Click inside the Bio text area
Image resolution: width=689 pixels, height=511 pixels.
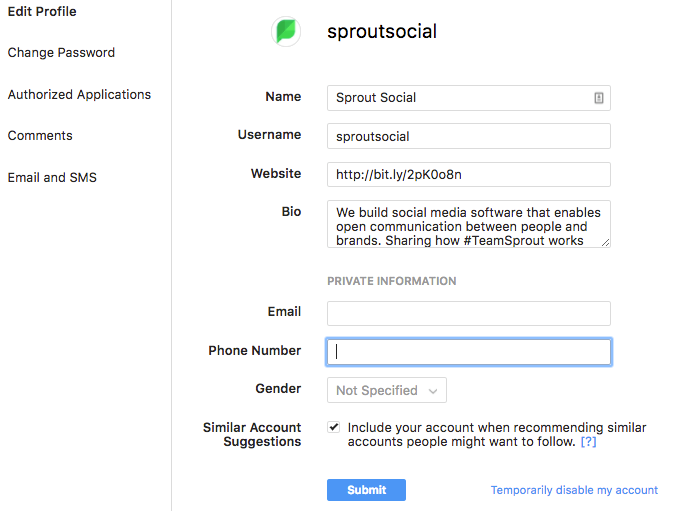(466, 224)
